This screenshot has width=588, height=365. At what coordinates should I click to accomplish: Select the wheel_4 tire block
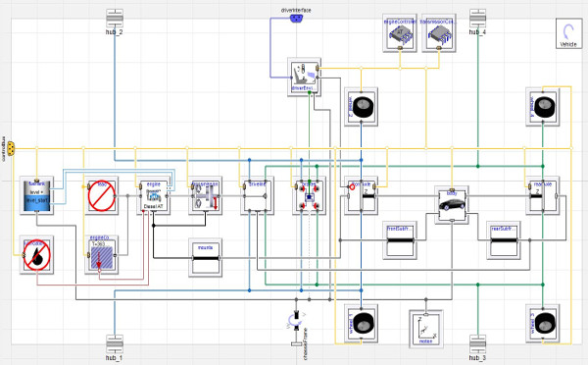click(x=543, y=107)
